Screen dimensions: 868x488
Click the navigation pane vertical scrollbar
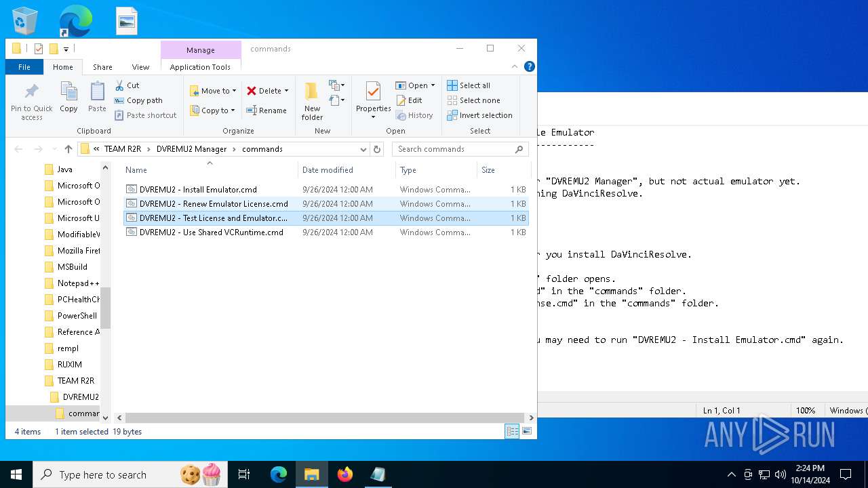click(105, 308)
